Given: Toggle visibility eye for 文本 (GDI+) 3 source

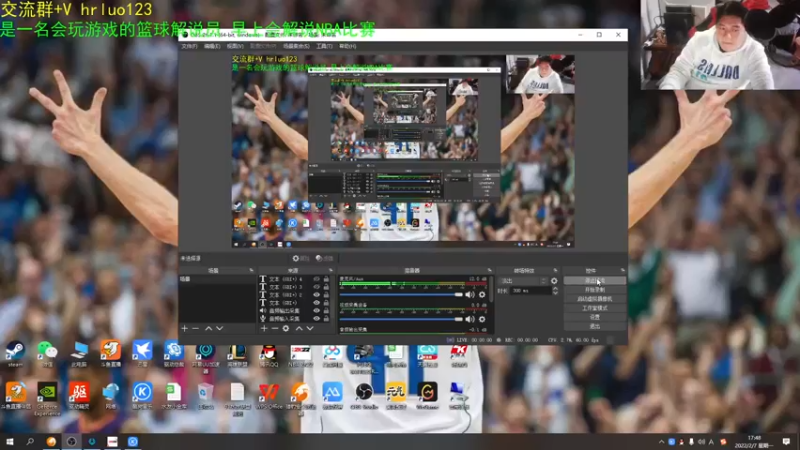Looking at the screenshot, I should 316,287.
